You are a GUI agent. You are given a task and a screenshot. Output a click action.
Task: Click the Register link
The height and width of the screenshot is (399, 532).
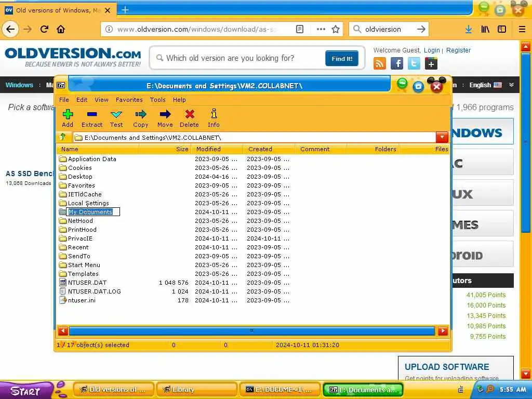click(x=458, y=50)
